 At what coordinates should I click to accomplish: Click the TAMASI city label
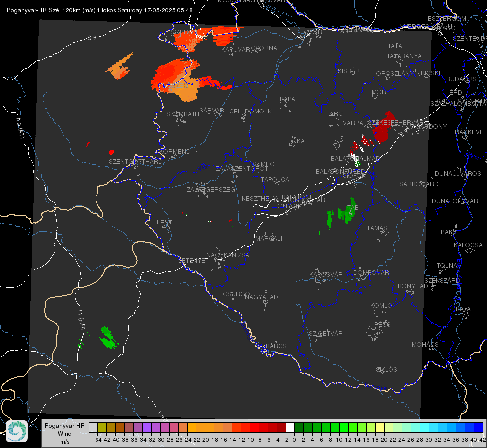point(378,228)
